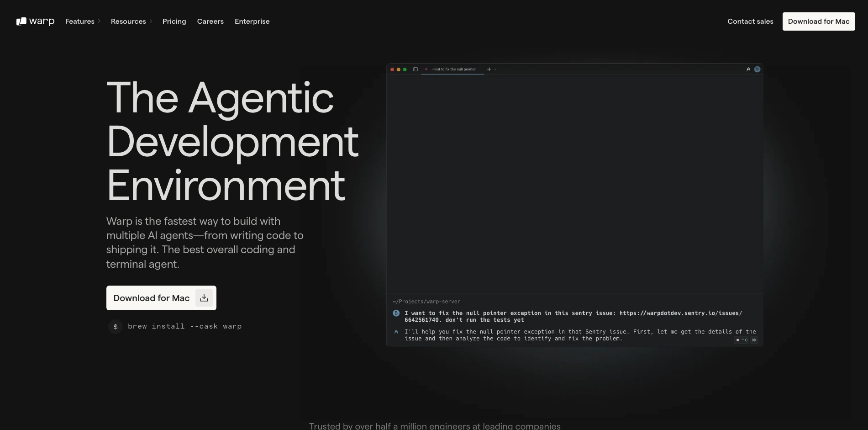The image size is (868, 430).
Task: Click the agent icon beside the AI response
Action: [396, 332]
